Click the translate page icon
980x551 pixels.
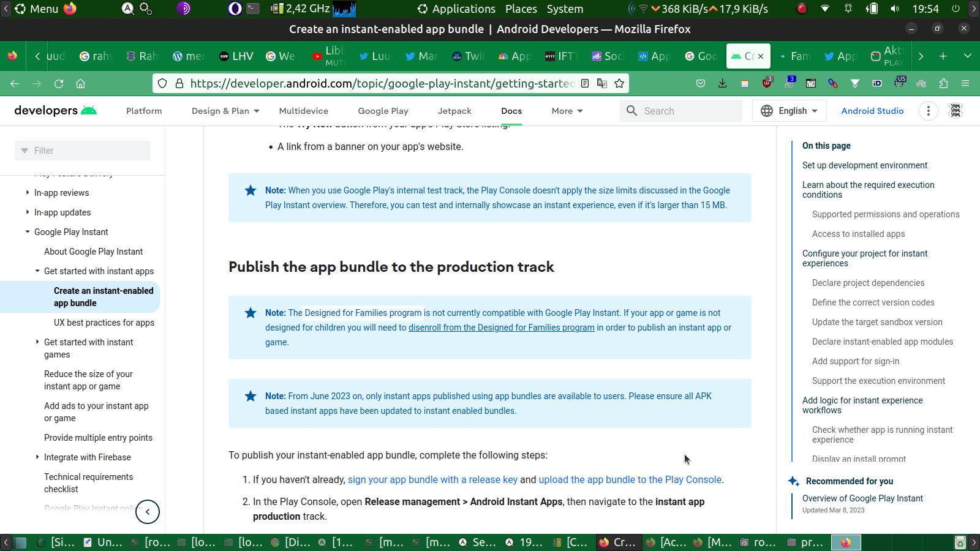602,83
